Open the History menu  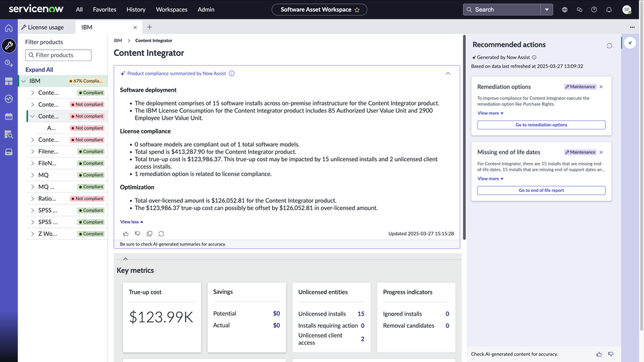point(136,10)
